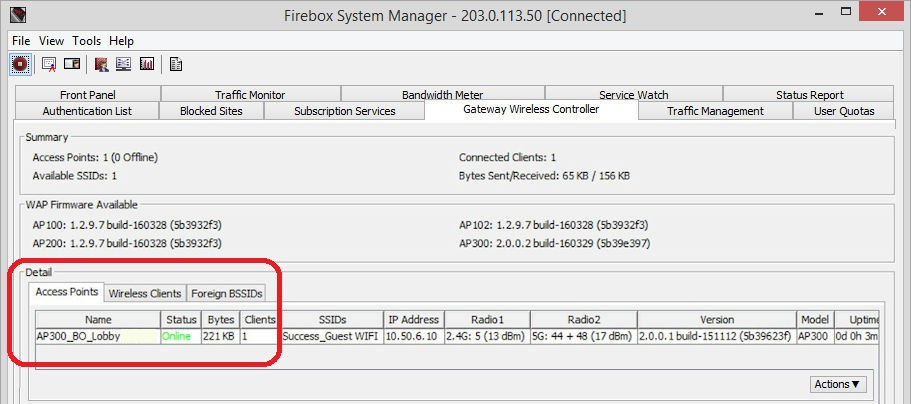Sort by the Name column header
Screen dimensions: 911x404
tap(98, 320)
